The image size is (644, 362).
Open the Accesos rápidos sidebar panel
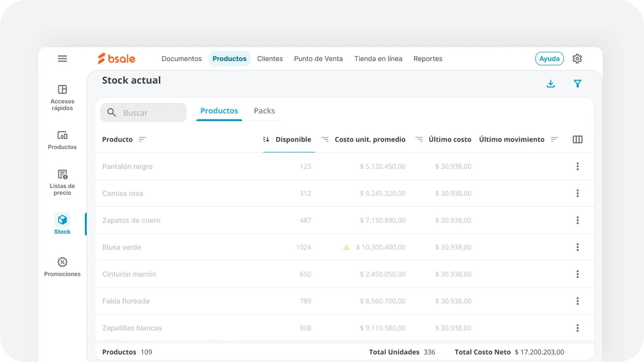[62, 97]
